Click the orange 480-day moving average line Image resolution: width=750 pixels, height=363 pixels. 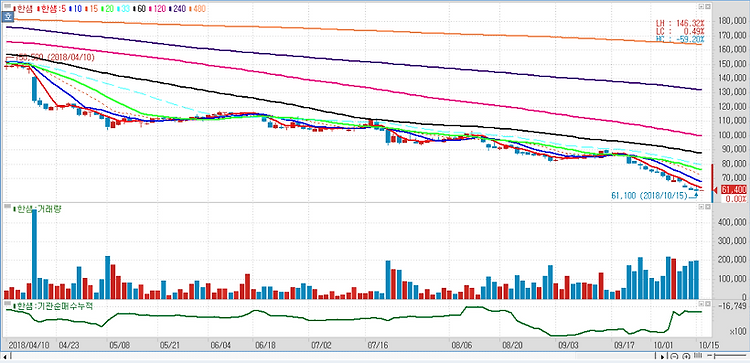tap(354, 30)
